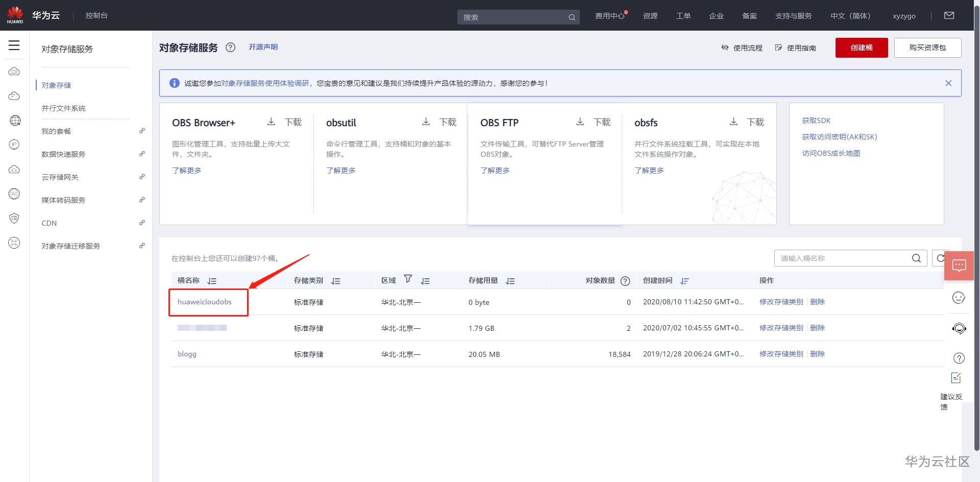Open 资源 in top navigation
980x482 pixels.
pyautogui.click(x=650, y=16)
